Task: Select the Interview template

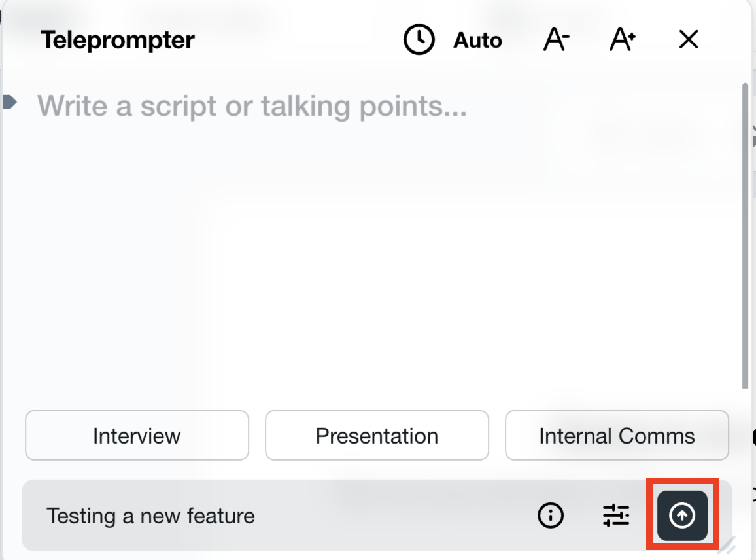Action: (x=137, y=436)
